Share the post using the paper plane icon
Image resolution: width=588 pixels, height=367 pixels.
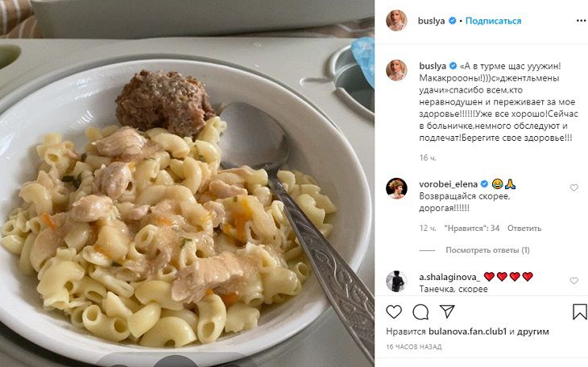click(447, 311)
